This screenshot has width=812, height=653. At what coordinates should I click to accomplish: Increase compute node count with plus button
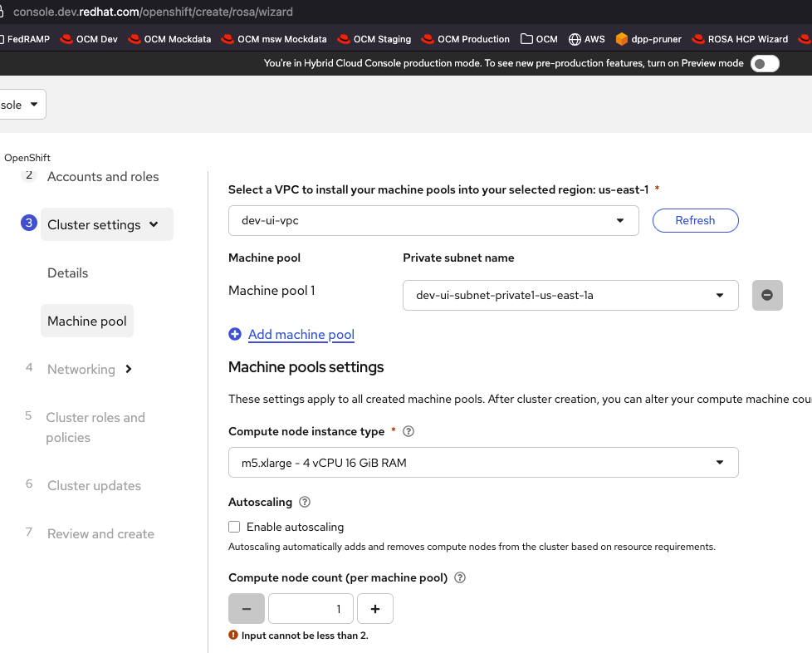(x=375, y=609)
